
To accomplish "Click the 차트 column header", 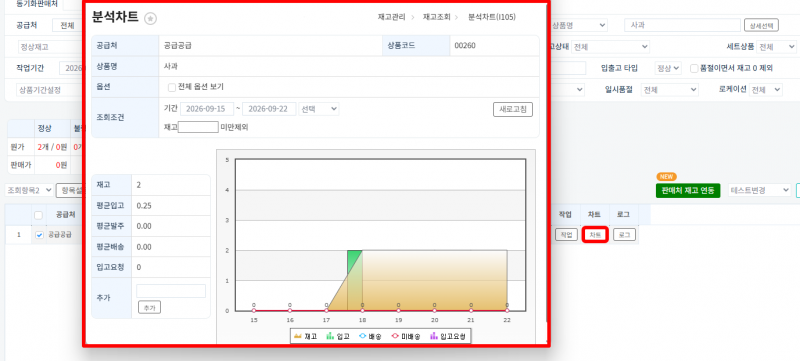I will (x=594, y=215).
